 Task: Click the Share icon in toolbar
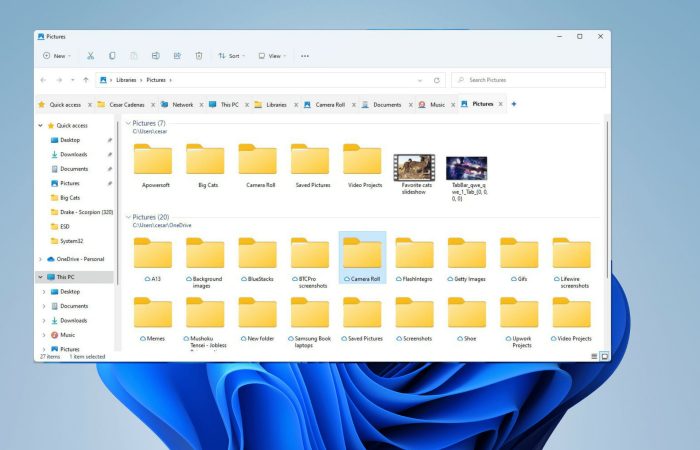(x=177, y=56)
